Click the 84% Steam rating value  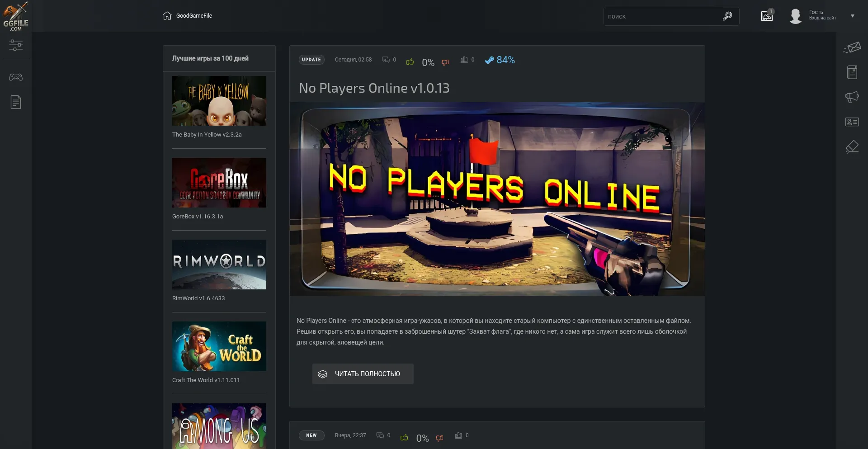point(506,60)
